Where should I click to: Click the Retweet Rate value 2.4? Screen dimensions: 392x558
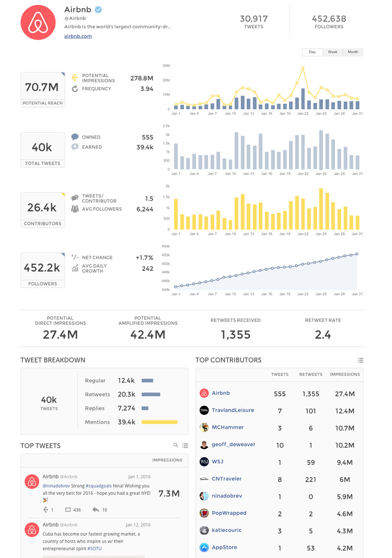323,335
